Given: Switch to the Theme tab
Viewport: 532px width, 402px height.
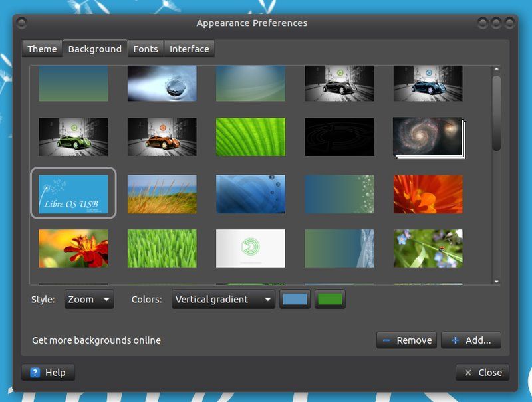Looking at the screenshot, I should tap(41, 49).
